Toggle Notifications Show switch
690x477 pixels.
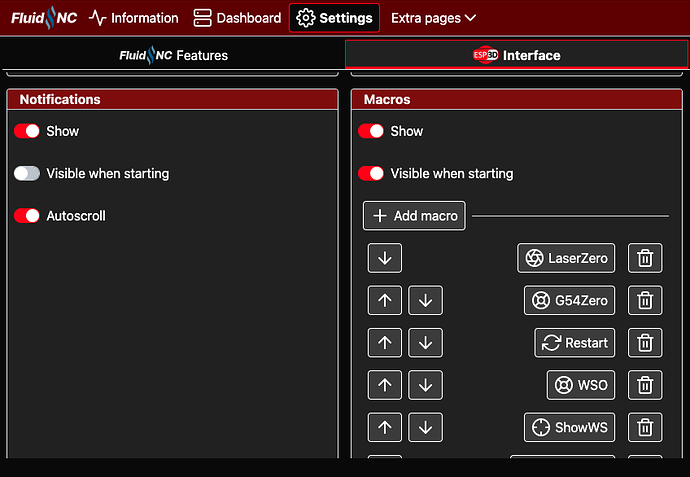(27, 131)
